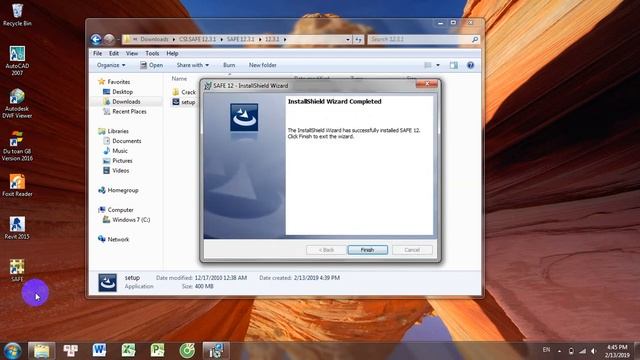Open Word from the taskbar
Image resolution: width=640 pixels, height=360 pixels.
tap(99, 350)
